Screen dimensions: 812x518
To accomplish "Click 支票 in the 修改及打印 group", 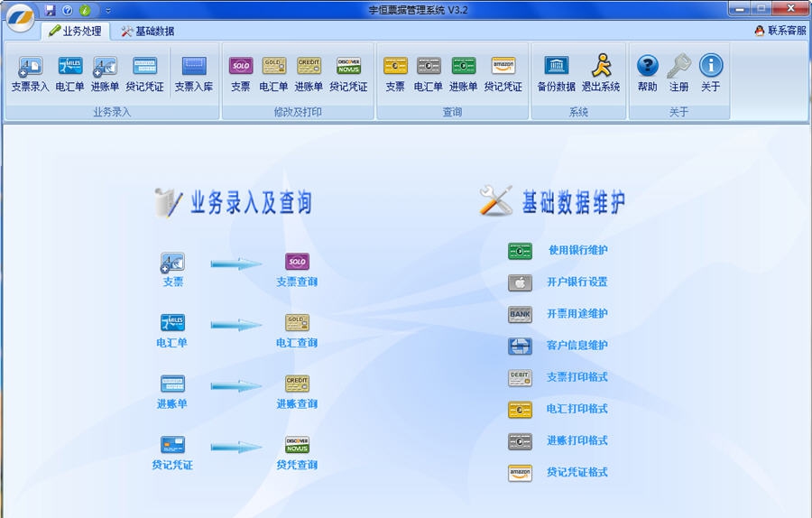I will (x=241, y=74).
